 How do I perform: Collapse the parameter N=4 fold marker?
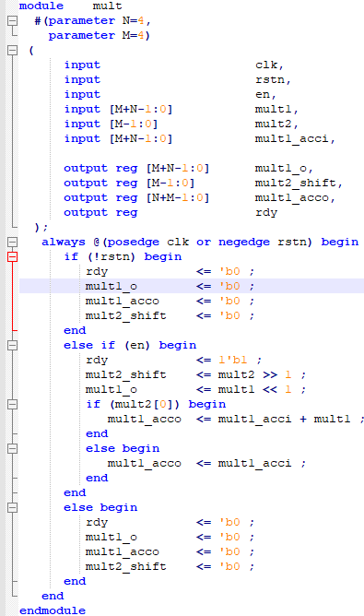click(13, 20)
